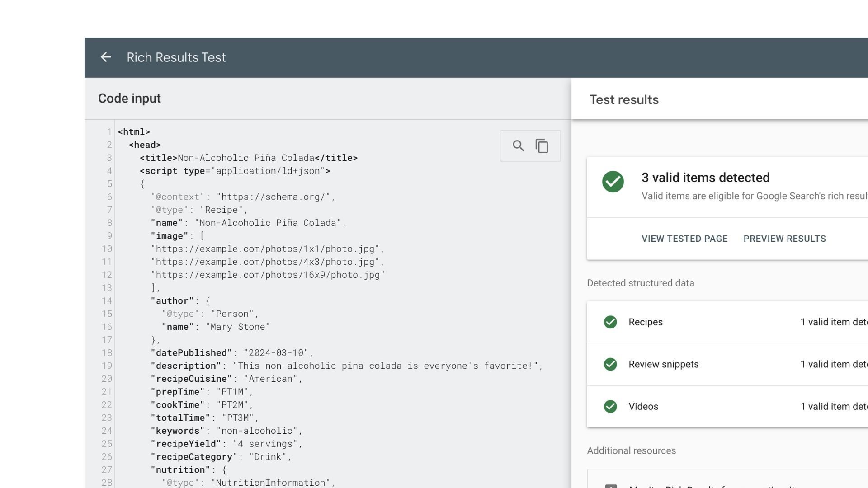The width and height of the screenshot is (868, 488).
Task: Click the '3 valid items detected' heading
Action: [x=705, y=177]
